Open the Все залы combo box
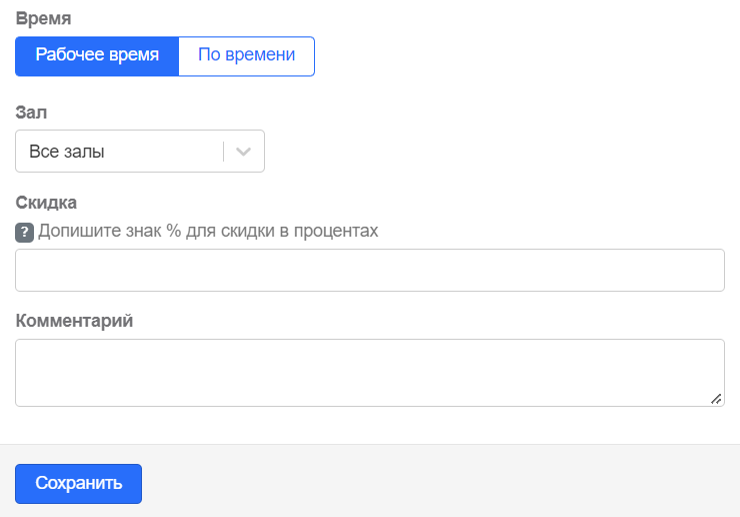This screenshot has width=740, height=517. 140,151
